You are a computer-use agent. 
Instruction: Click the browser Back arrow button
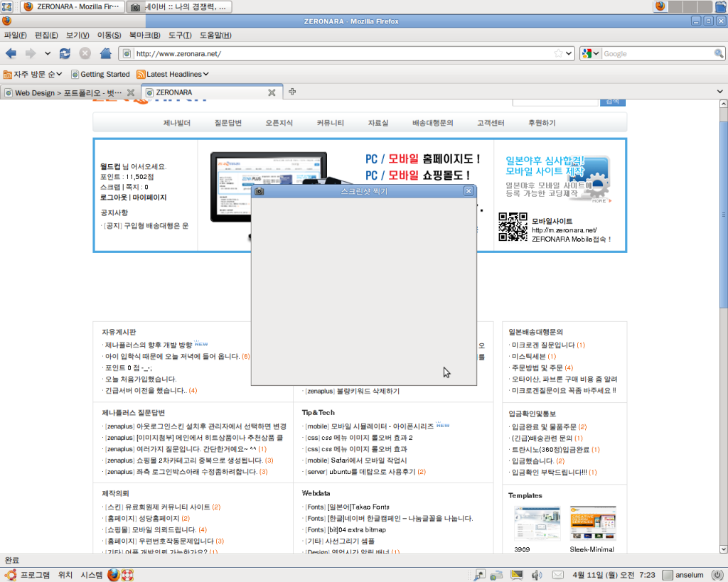[11, 53]
